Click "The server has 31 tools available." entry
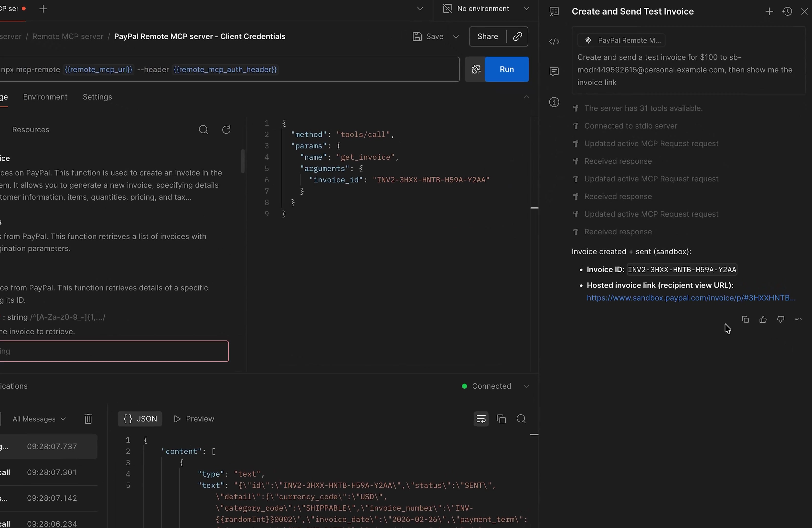 coord(643,108)
